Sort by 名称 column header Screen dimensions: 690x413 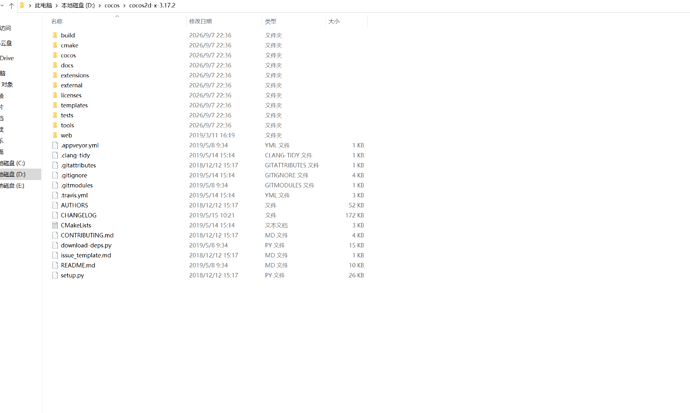coord(57,22)
